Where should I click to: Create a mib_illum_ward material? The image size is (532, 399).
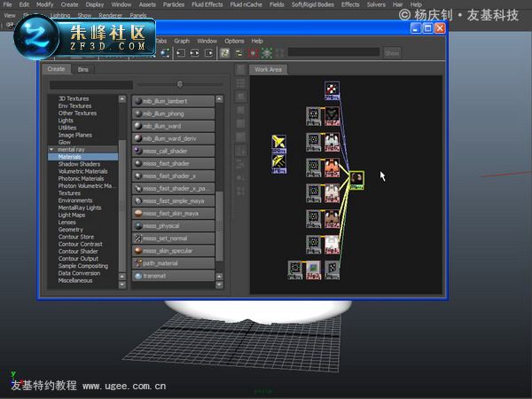(x=174, y=126)
